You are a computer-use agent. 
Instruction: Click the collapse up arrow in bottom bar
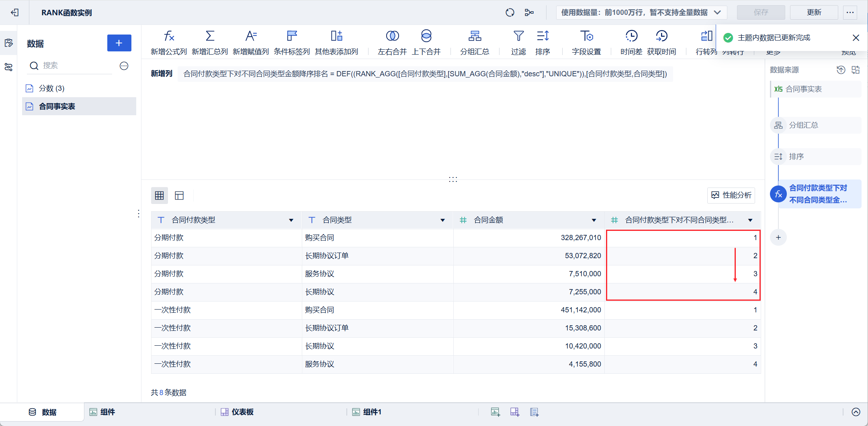point(856,412)
